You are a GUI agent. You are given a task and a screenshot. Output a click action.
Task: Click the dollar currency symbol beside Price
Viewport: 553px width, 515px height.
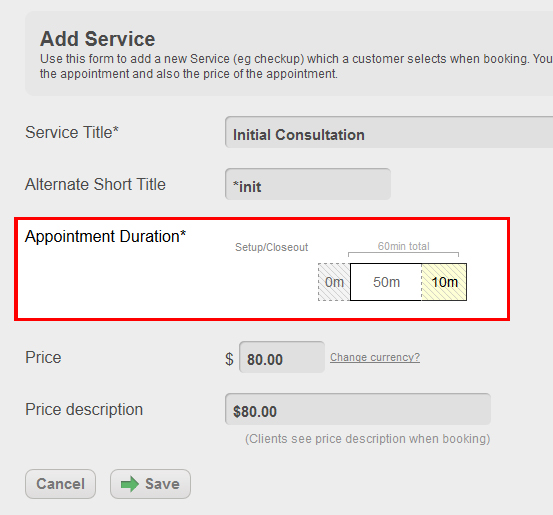tap(229, 359)
